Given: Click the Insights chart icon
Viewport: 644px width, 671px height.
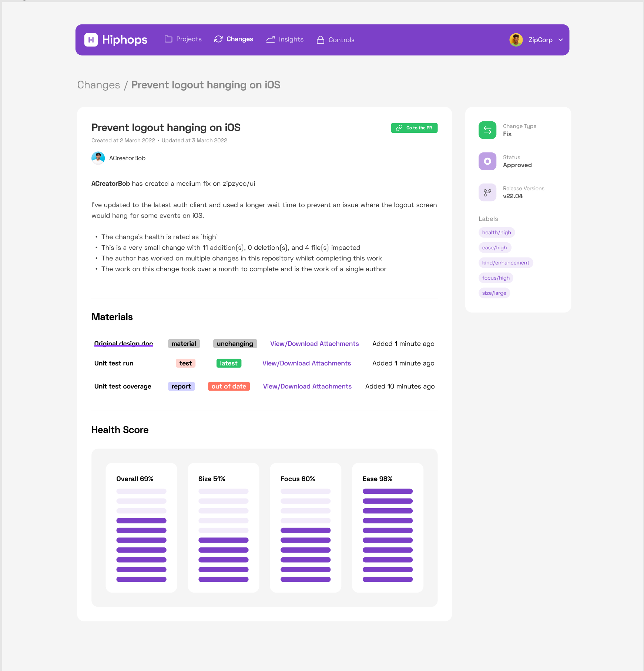Looking at the screenshot, I should click(271, 39).
